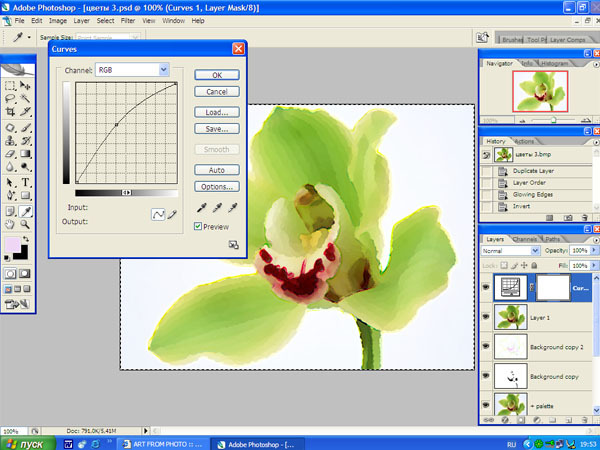
Task: Toggle the Preview checkbox in Curves
Action: (x=198, y=227)
